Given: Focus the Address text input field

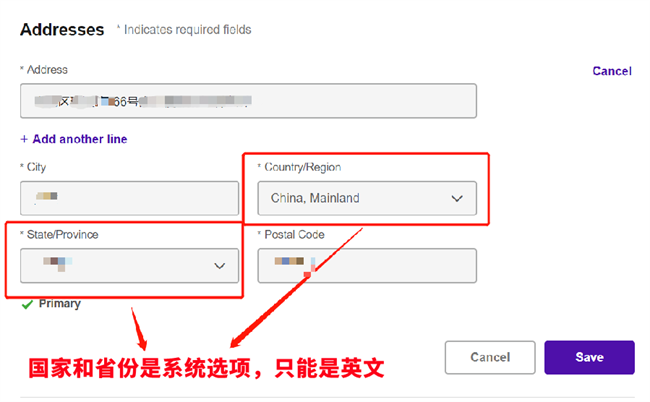Looking at the screenshot, I should [248, 101].
